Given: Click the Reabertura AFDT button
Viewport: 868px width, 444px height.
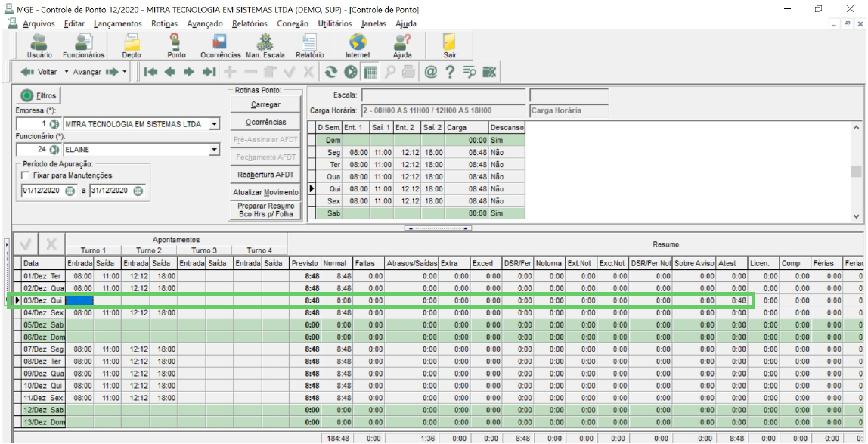Looking at the screenshot, I should pyautogui.click(x=265, y=175).
